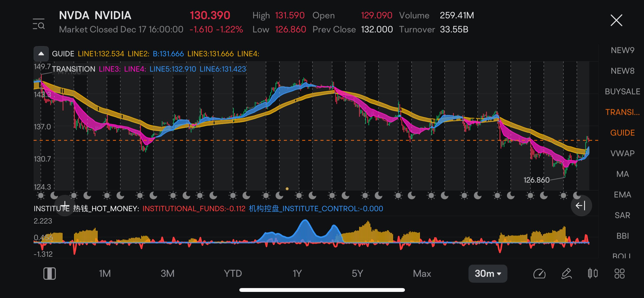Enable the VWAP indicator
The width and height of the screenshot is (644, 298).
622,153
